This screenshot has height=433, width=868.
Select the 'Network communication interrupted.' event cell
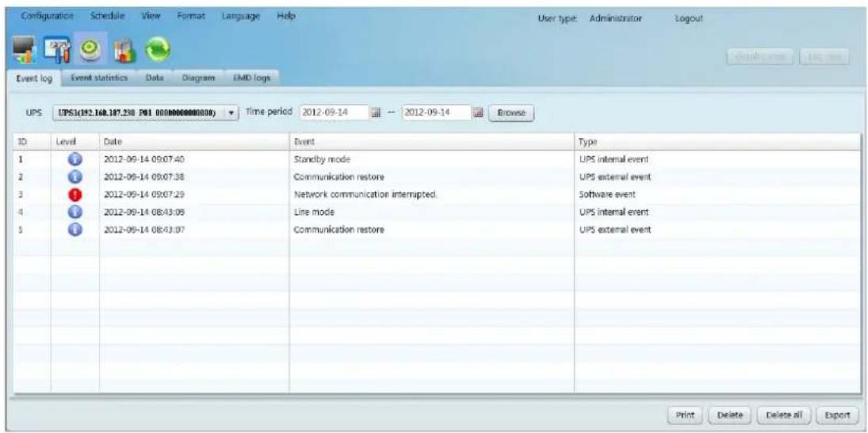(x=431, y=194)
